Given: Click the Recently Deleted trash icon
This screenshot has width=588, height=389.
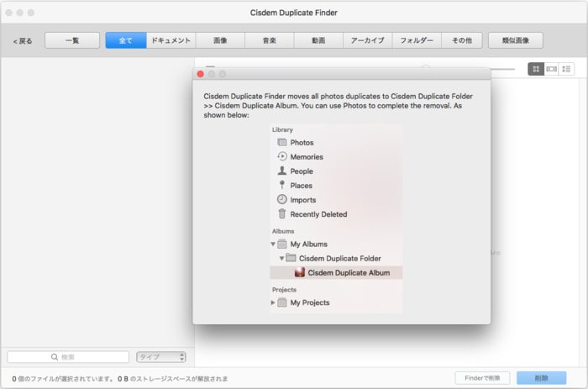Looking at the screenshot, I should coord(282,213).
